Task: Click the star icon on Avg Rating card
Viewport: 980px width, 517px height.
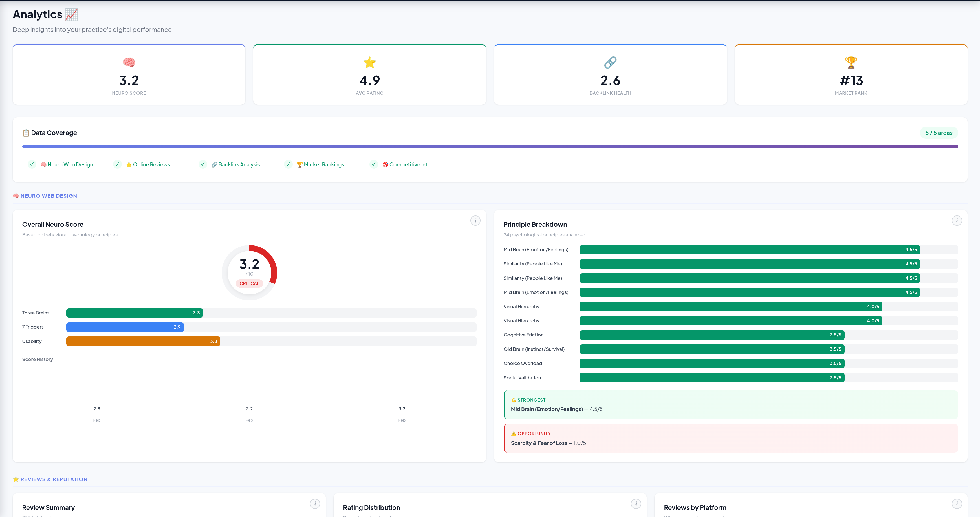Action: click(369, 62)
